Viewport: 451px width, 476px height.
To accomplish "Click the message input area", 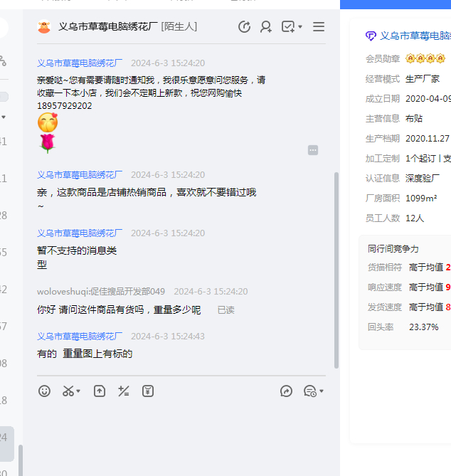I will (x=181, y=437).
